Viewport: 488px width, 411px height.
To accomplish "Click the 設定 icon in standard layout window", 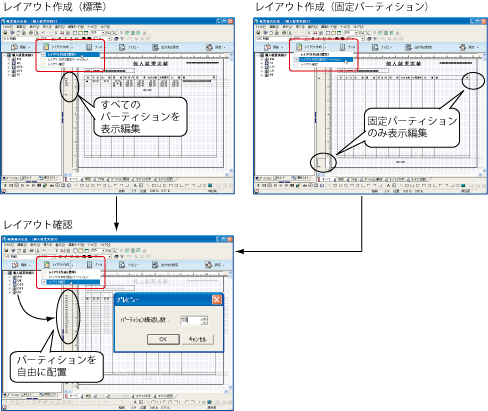I will 209,47.
